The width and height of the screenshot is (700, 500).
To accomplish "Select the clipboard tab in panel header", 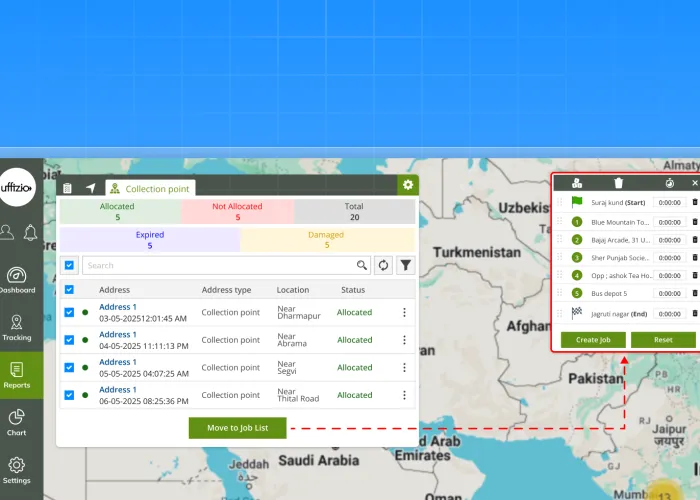I will [x=67, y=188].
